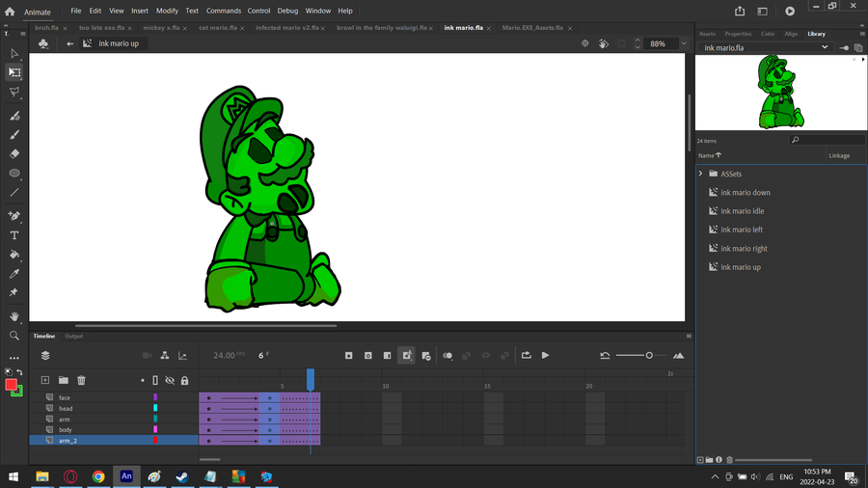Click the Library preview thumbnail
Image resolution: width=868 pixels, height=488 pixels.
[780, 93]
